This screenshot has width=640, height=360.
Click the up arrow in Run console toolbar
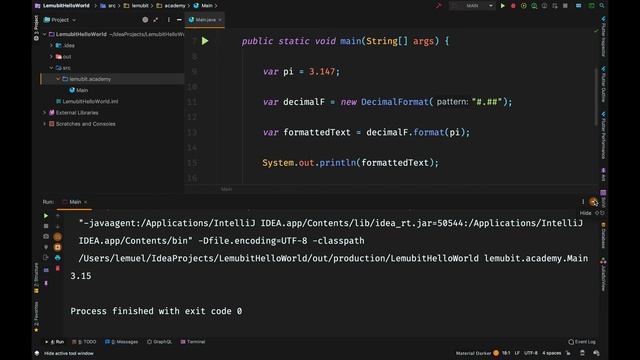pyautogui.click(x=58, y=216)
